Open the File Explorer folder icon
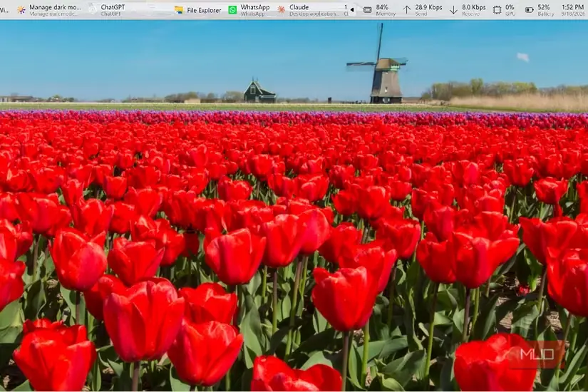The width and height of the screenshot is (588, 392). [179, 10]
